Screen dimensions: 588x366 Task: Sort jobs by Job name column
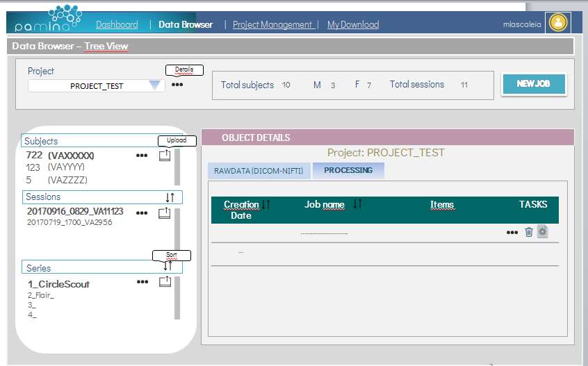(357, 204)
